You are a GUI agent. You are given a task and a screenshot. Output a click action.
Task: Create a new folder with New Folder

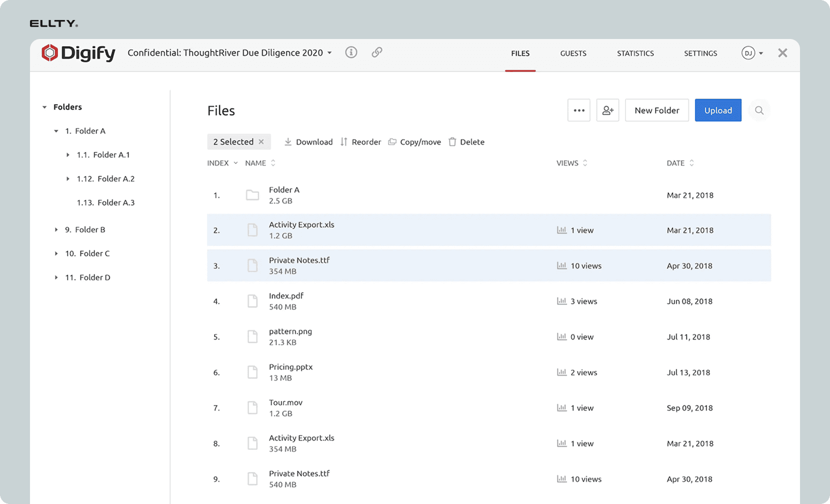tap(656, 110)
